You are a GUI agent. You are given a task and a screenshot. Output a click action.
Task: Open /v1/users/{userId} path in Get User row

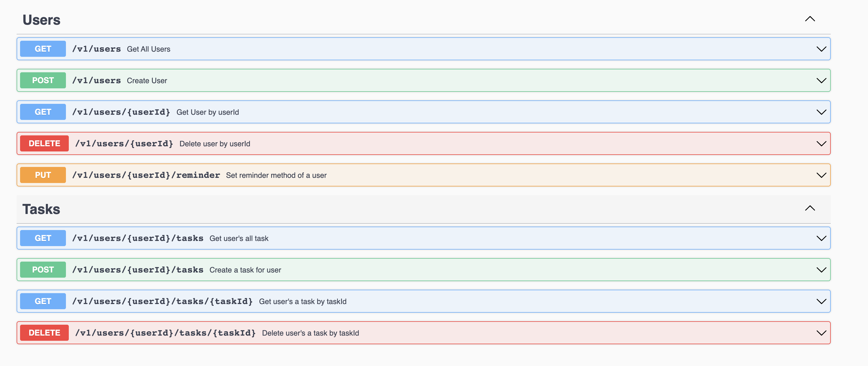click(121, 112)
